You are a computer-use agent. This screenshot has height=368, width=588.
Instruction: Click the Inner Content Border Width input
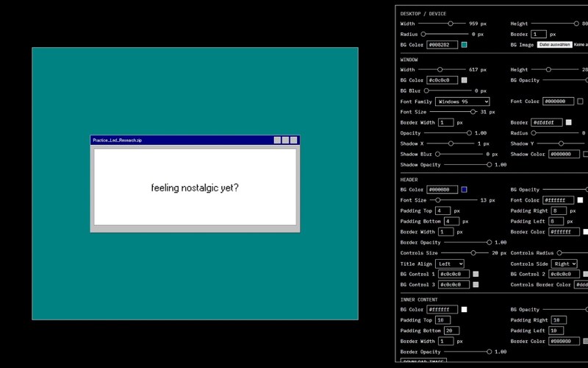tap(446, 341)
